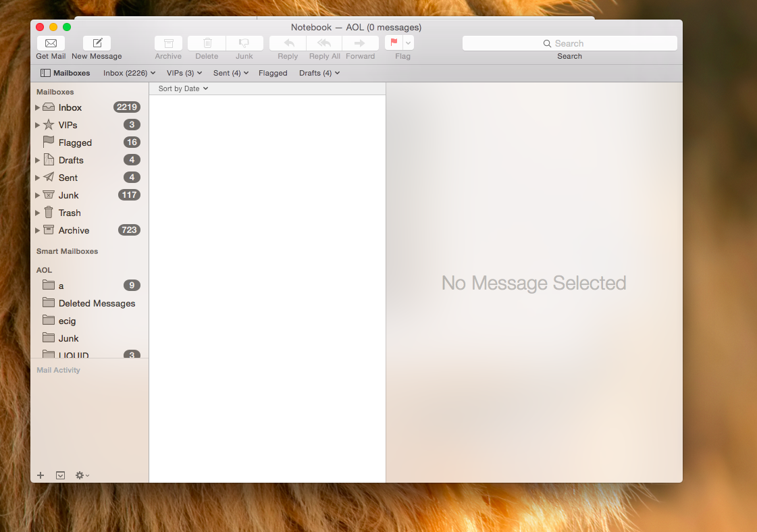
Task: Open the Inbox mailbox row
Action: 89,107
